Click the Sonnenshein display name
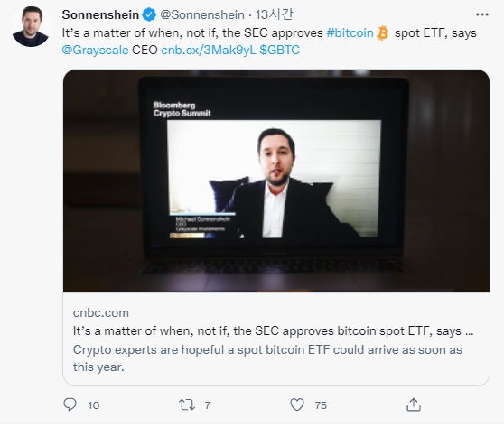The image size is (504, 427). (x=100, y=14)
